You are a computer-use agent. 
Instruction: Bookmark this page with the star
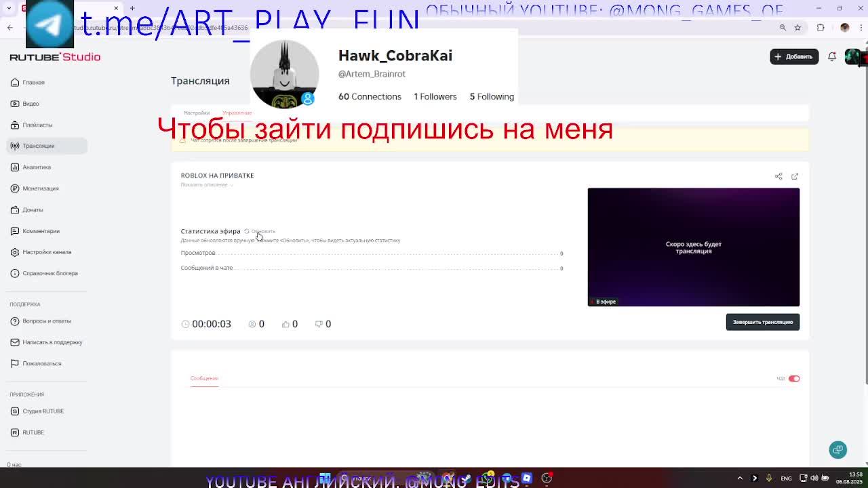click(x=797, y=28)
